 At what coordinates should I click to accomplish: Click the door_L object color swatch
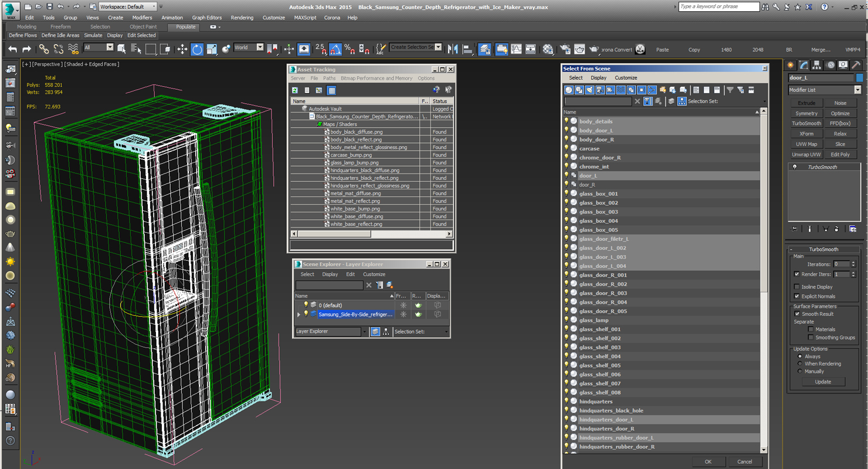[860, 77]
